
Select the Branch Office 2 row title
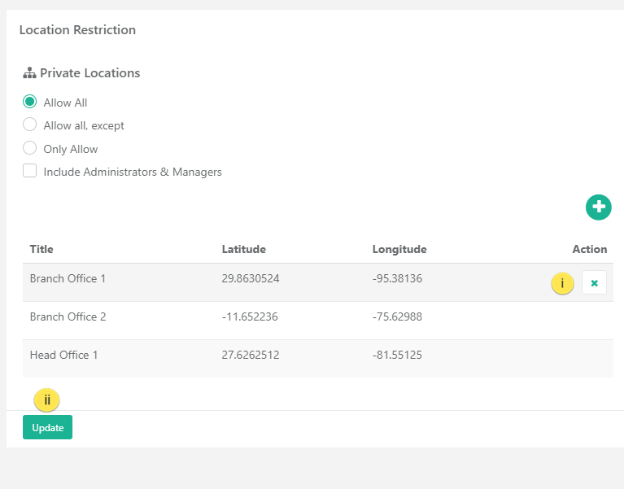pos(67,316)
